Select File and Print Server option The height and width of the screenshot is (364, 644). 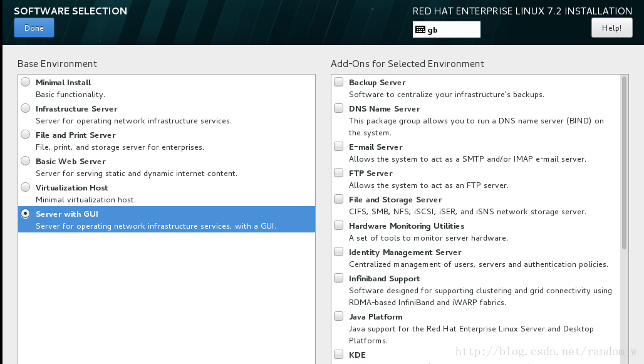[x=26, y=135]
